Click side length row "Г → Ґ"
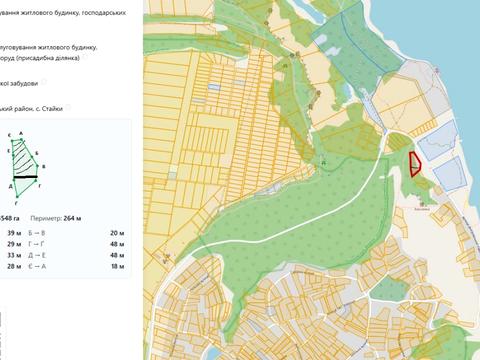The image size is (480, 360). point(76,244)
